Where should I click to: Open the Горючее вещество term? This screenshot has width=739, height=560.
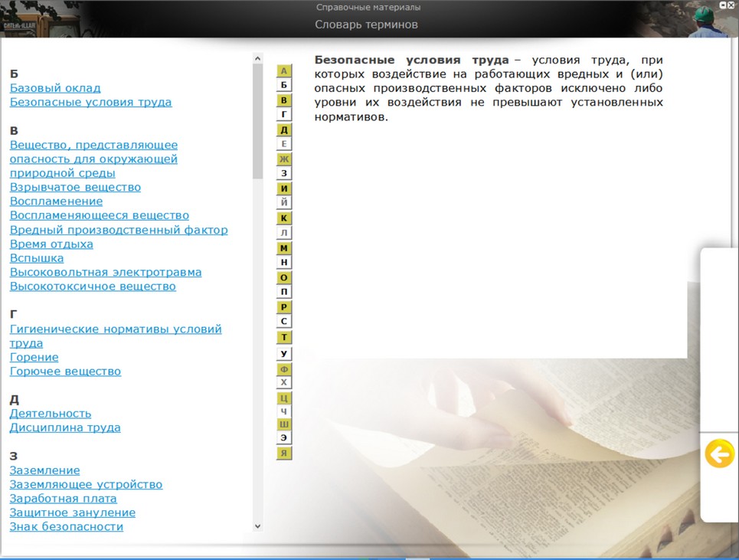coord(65,372)
